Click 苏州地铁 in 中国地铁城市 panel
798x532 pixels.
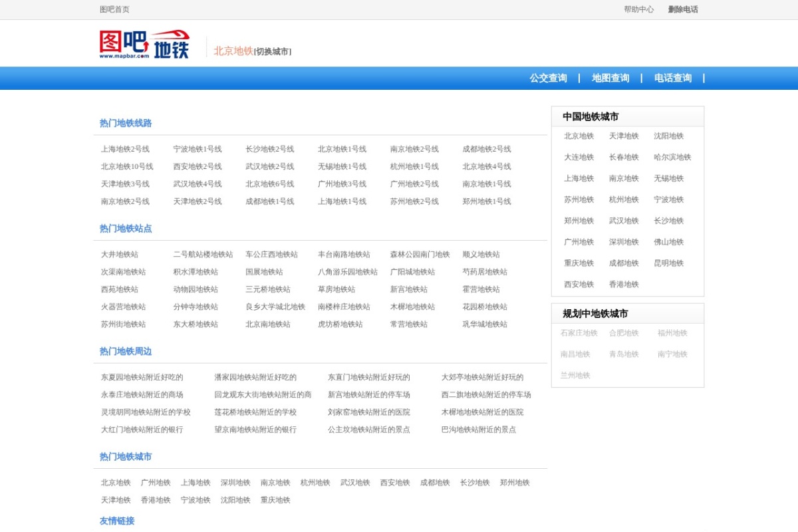click(x=579, y=199)
